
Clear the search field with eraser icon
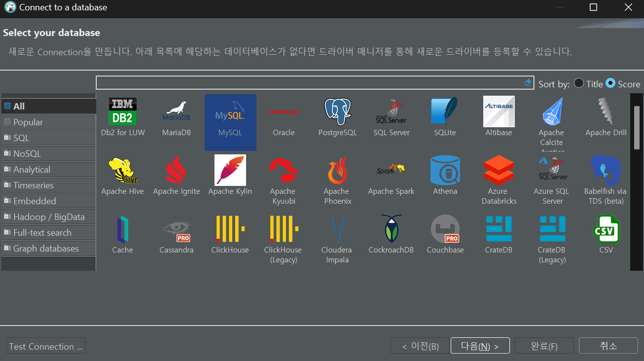[528, 82]
